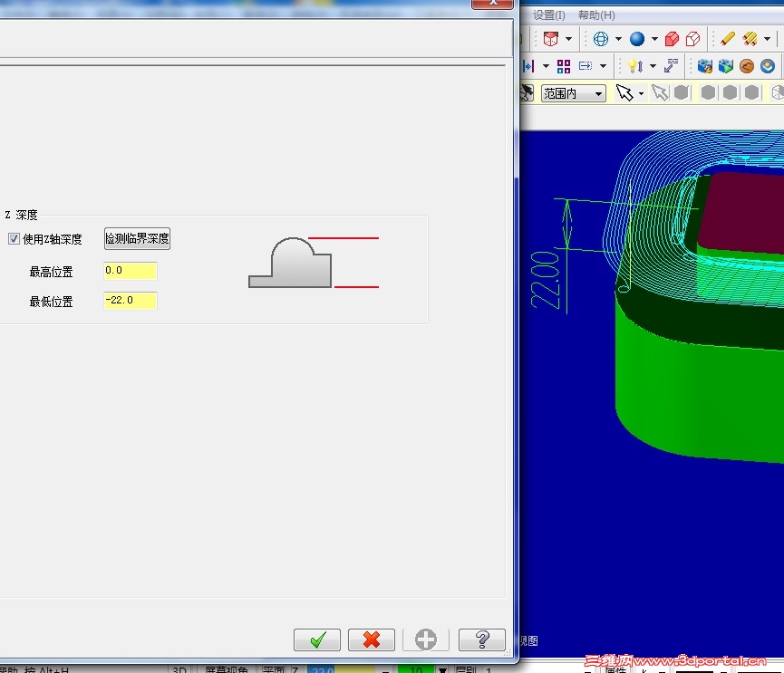The image size is (784, 673).
Task: Click the blue block with play icon
Action: coord(725,66)
